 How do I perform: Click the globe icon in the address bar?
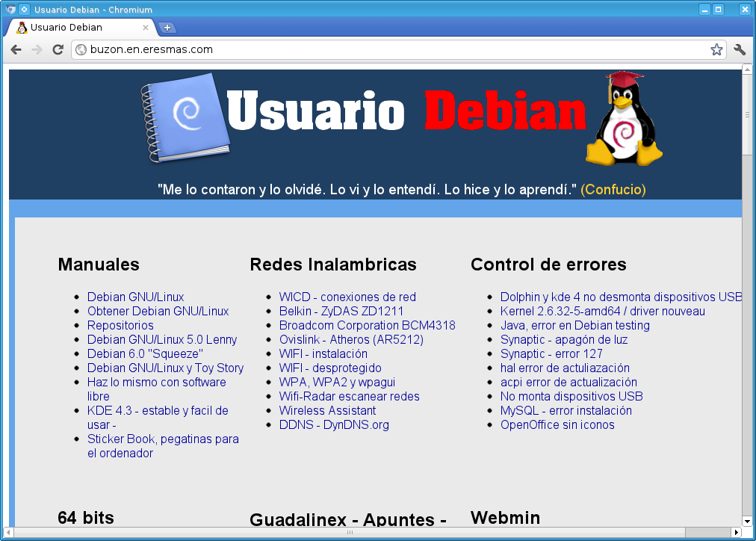pyautogui.click(x=81, y=49)
